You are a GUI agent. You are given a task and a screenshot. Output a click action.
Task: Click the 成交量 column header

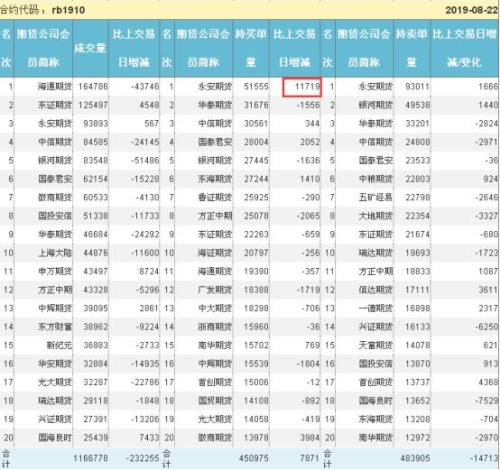click(90, 48)
